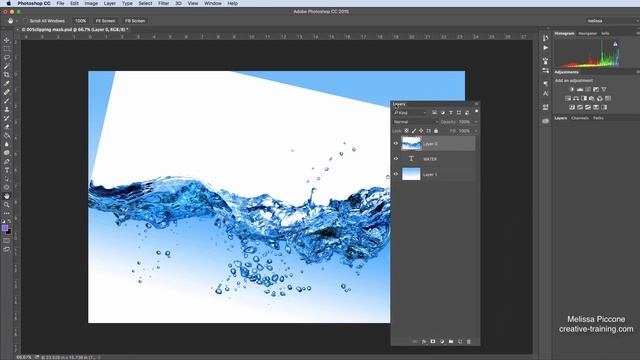Open the fx layer style icon

424,342
